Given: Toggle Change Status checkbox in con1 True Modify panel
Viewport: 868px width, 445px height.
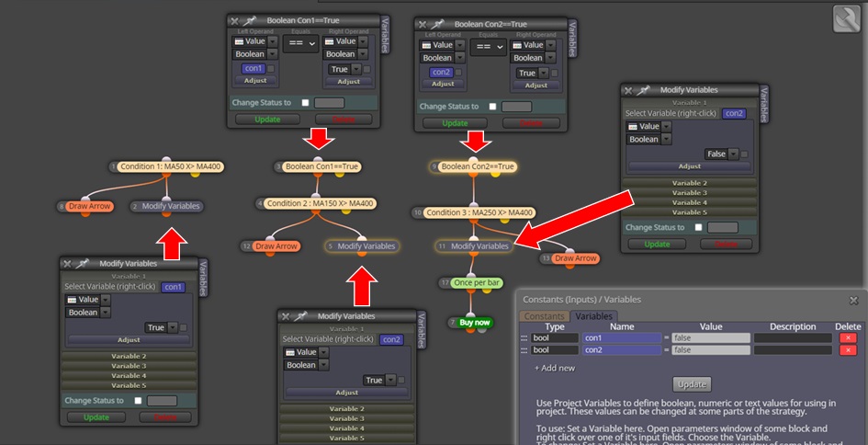Looking at the screenshot, I should [138, 401].
